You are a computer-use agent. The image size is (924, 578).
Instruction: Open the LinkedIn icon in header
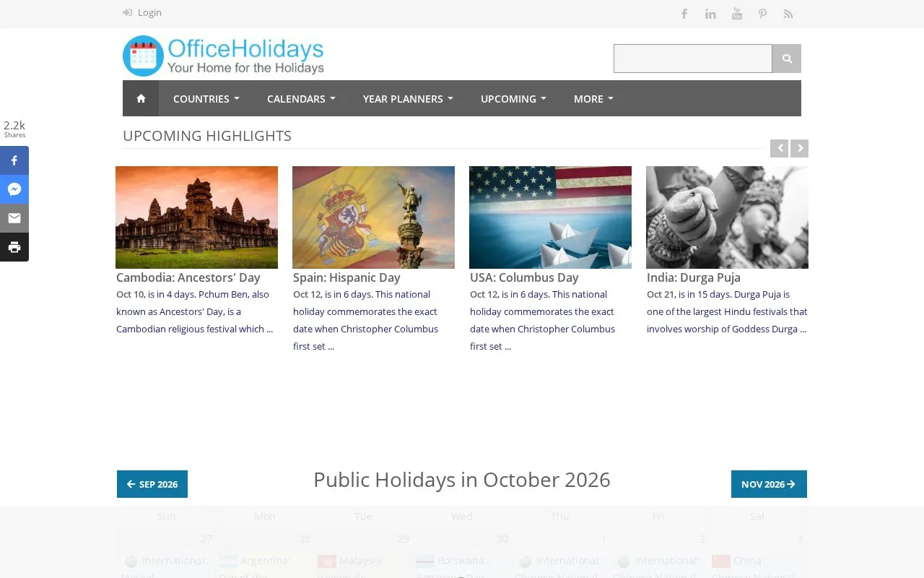point(710,14)
